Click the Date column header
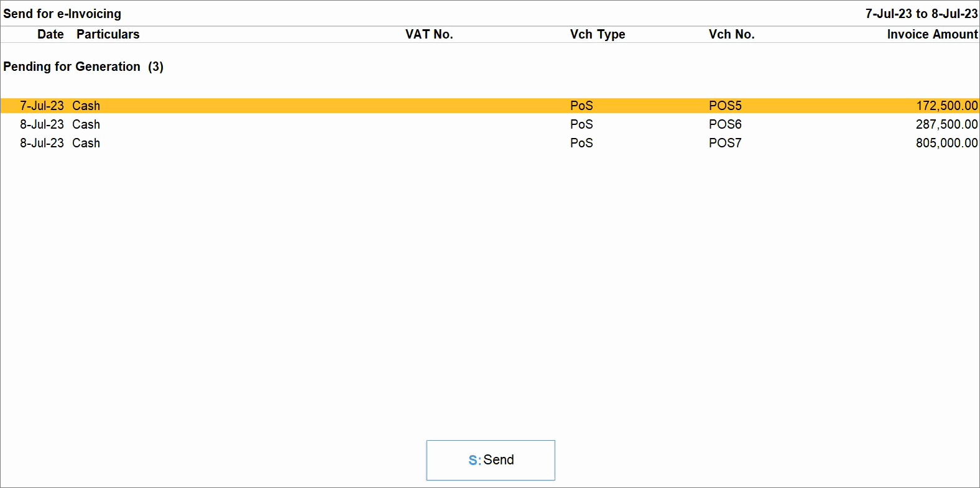Viewport: 980px width, 488px height. click(x=50, y=34)
